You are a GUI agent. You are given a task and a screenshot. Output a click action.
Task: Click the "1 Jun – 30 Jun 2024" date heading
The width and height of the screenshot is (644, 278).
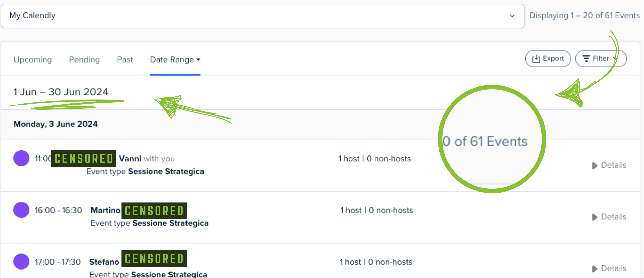click(x=61, y=92)
